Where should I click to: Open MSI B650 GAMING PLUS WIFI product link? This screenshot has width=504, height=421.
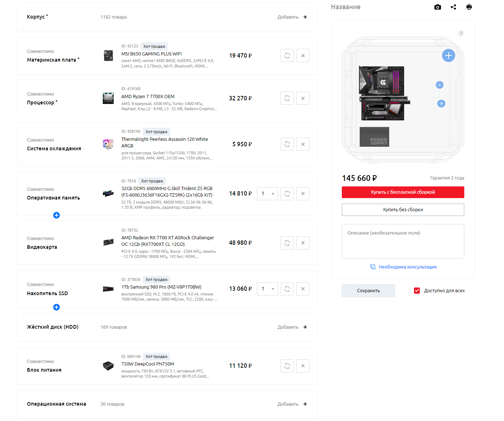coord(152,54)
